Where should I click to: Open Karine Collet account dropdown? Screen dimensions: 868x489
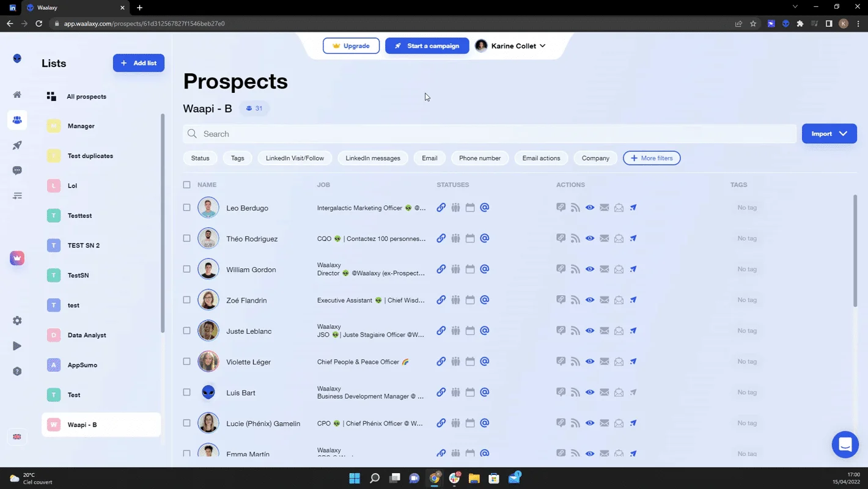pyautogui.click(x=510, y=46)
